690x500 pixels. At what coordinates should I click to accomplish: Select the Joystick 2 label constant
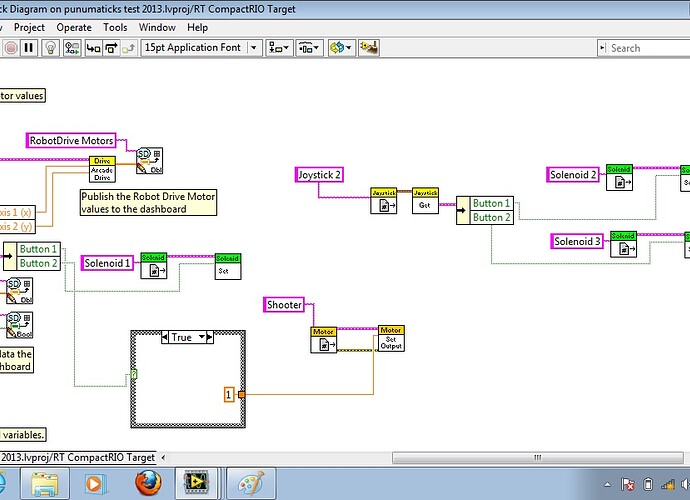pyautogui.click(x=319, y=175)
